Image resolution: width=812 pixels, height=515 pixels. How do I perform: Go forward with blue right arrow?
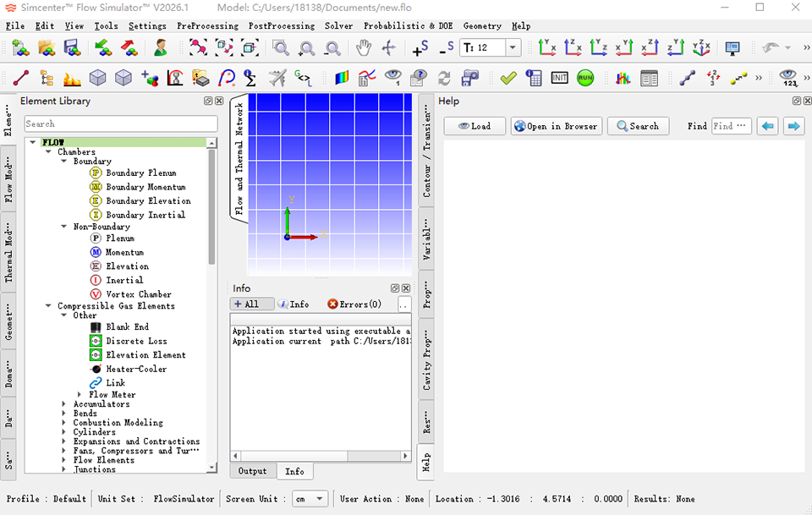click(793, 126)
